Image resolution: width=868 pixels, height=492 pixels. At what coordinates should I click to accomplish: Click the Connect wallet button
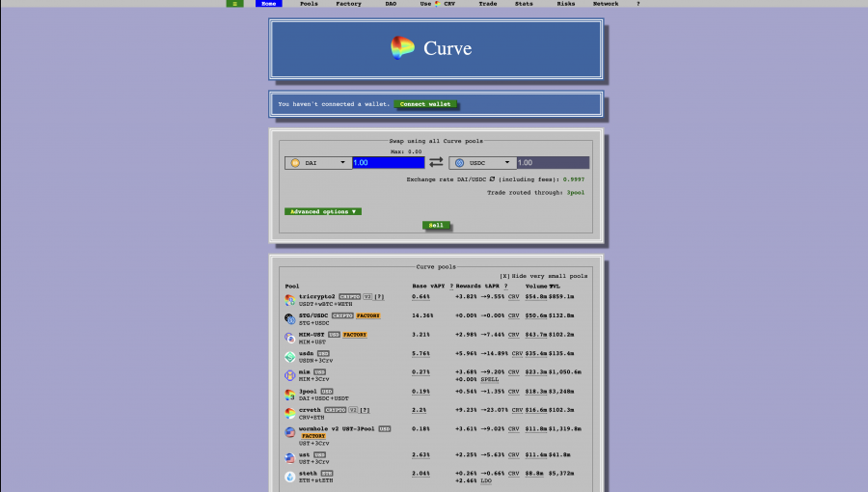point(425,104)
